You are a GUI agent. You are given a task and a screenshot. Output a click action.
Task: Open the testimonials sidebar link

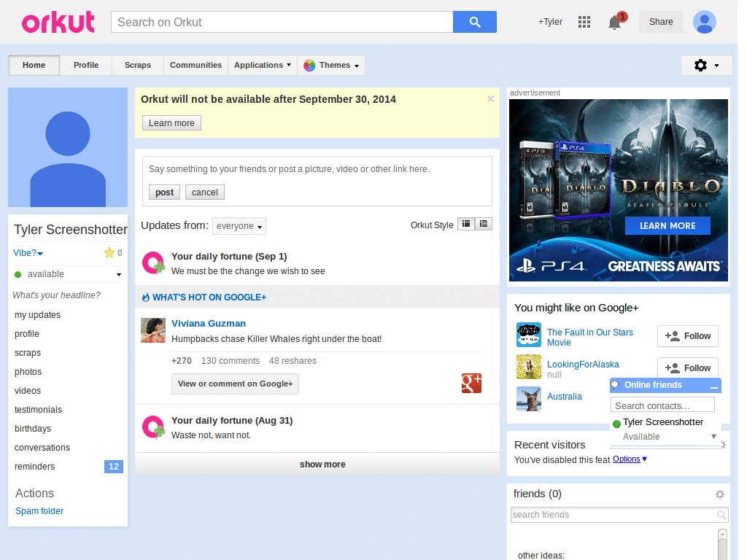[x=38, y=410]
